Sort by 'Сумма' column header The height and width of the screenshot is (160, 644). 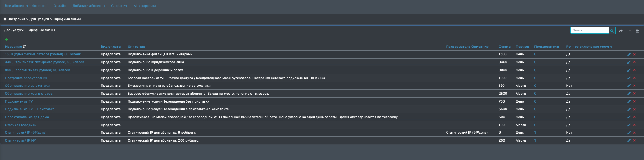point(505,47)
